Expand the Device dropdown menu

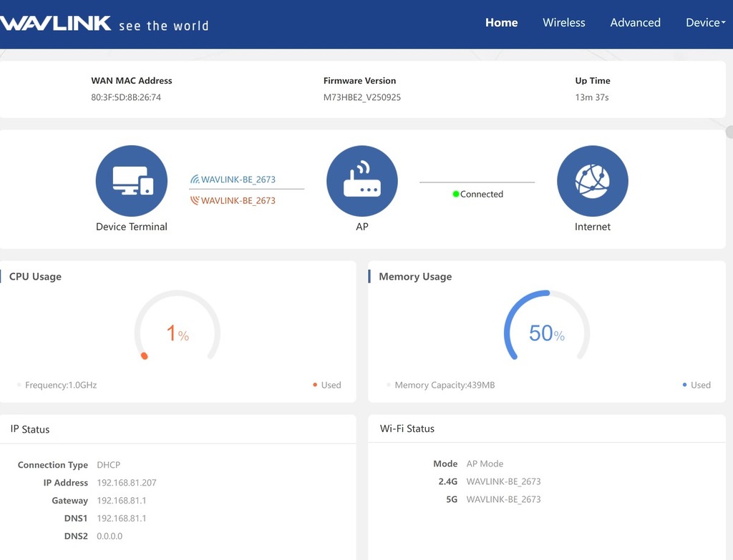tap(705, 23)
